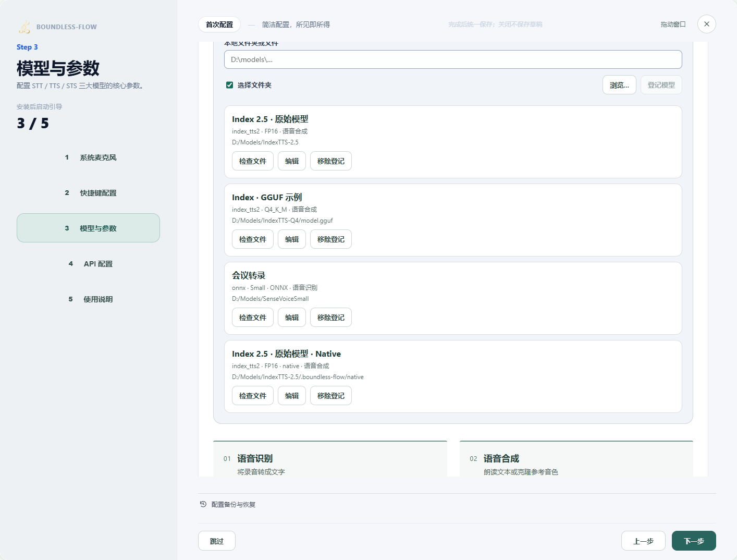Check files for Index 2.5 · 原始模型
This screenshot has height=560, width=737.
[x=253, y=161]
